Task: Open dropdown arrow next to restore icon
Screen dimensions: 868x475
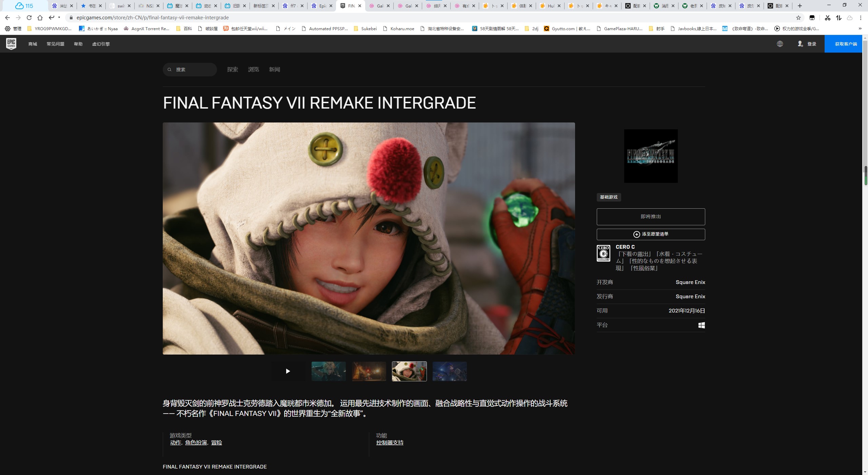Action: 59,17
